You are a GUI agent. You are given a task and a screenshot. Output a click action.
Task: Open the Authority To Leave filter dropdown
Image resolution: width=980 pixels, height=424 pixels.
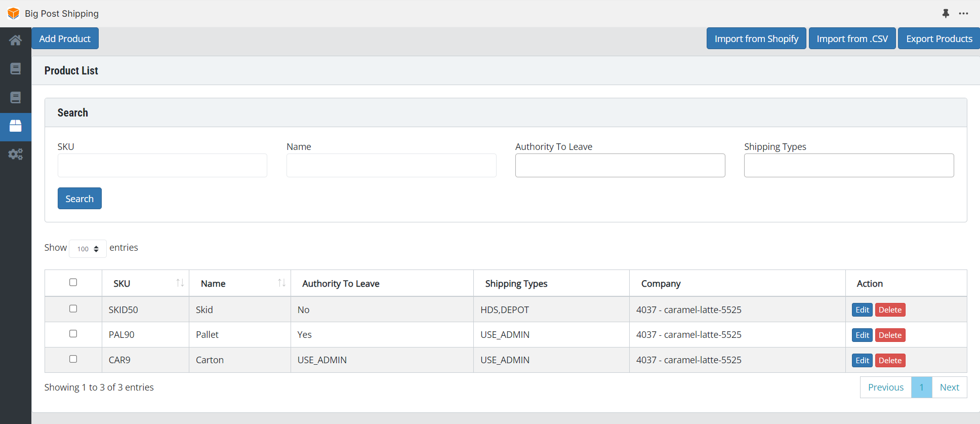point(620,166)
